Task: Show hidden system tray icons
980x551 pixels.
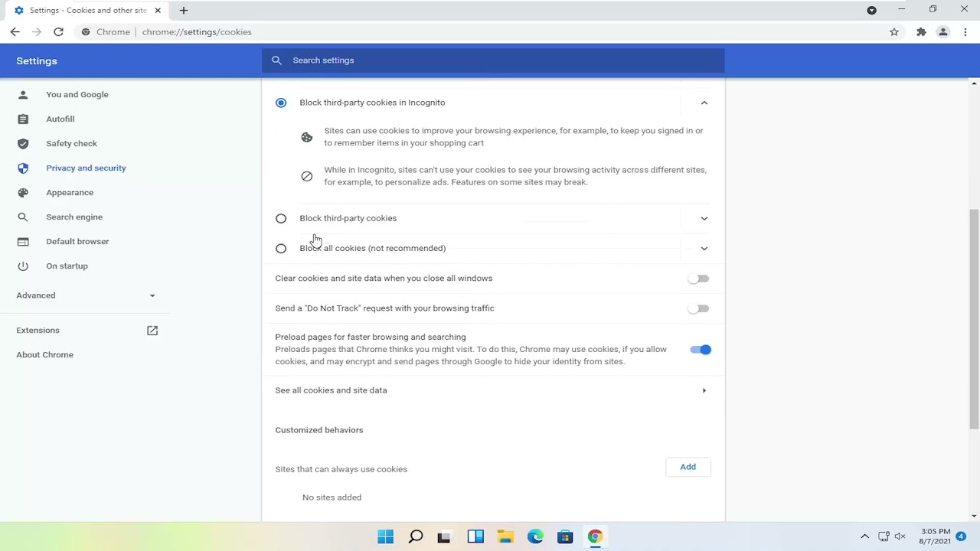Action: point(865,536)
